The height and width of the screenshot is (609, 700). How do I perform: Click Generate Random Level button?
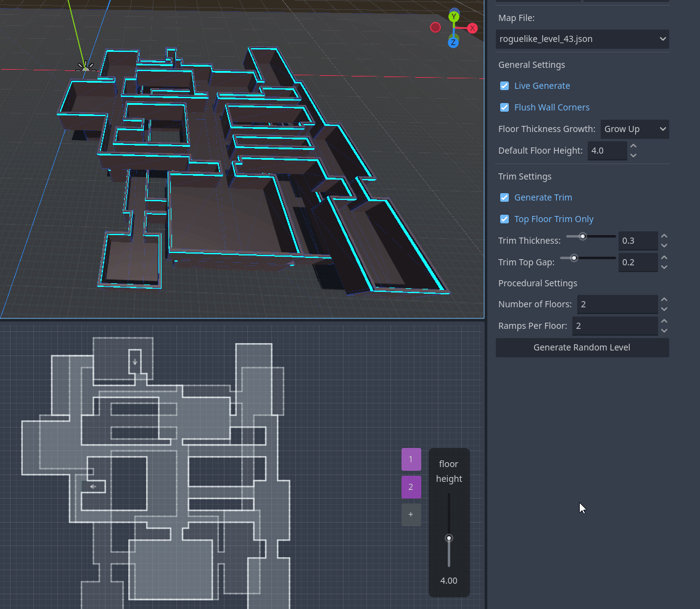point(582,347)
